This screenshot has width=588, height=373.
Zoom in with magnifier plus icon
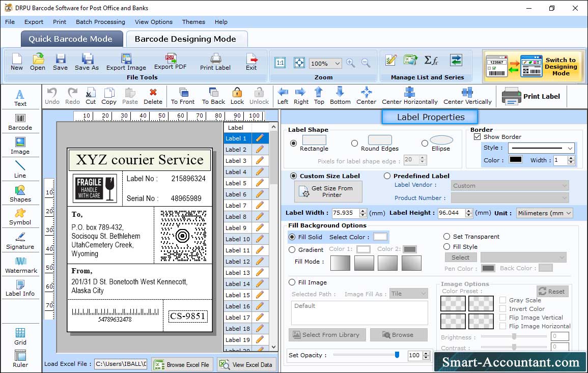pos(351,63)
